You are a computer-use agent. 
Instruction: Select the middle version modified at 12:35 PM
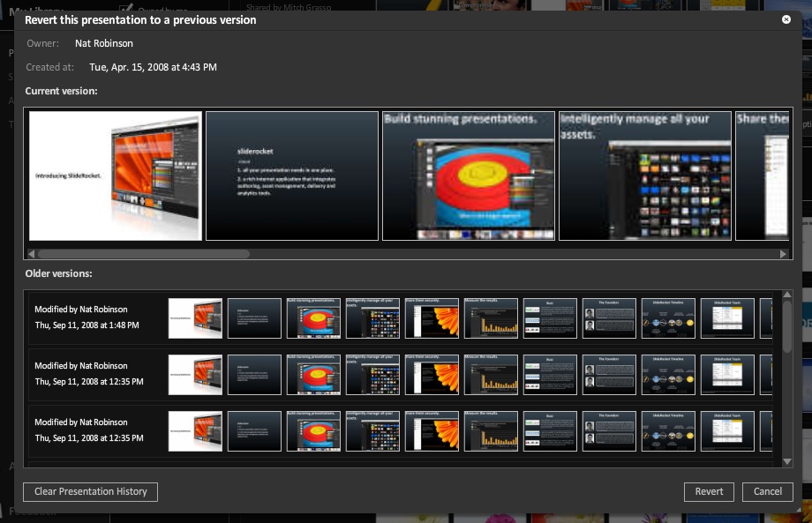point(401,375)
